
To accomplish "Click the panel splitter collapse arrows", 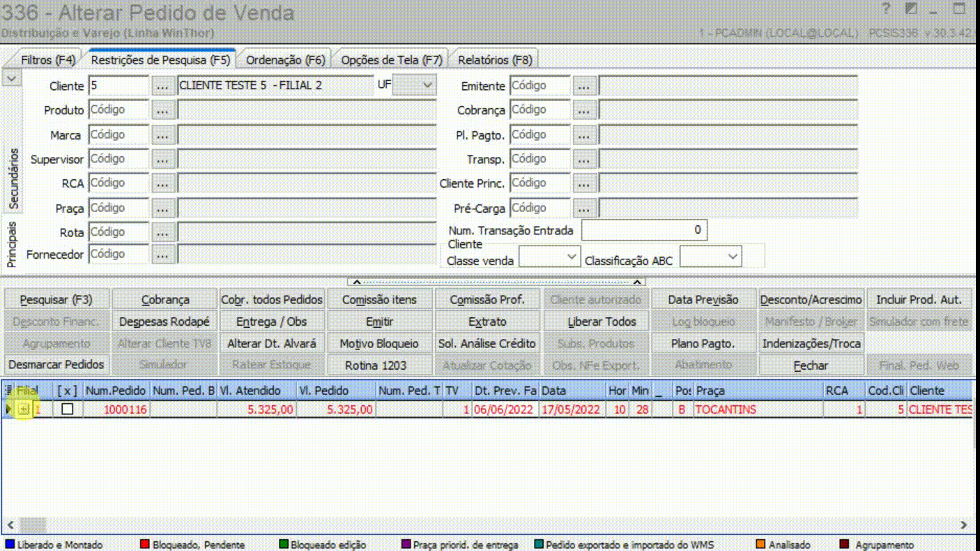I will click(x=496, y=282).
